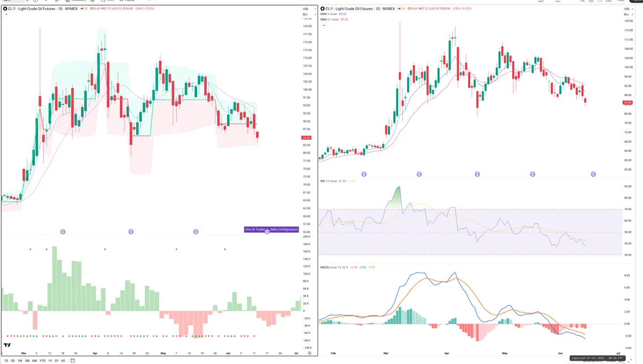The height and width of the screenshot is (364, 643).
Task: Select the 1Y date range button
Action: point(50,361)
